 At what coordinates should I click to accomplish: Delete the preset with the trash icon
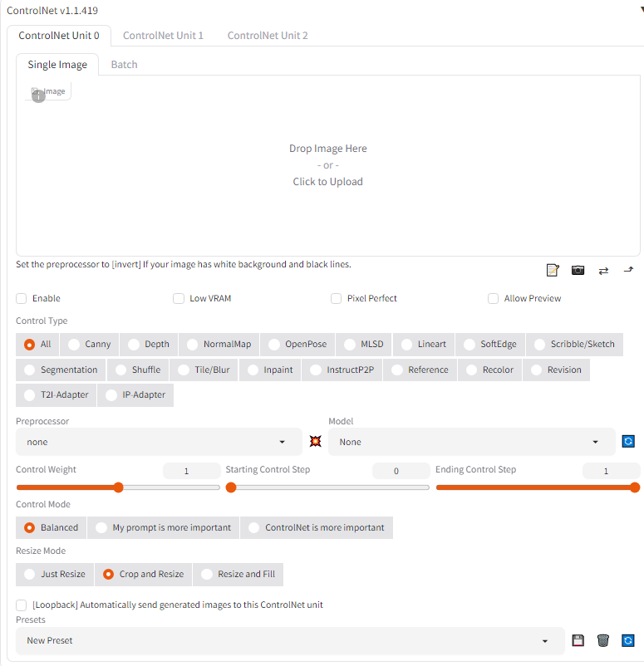tap(602, 640)
